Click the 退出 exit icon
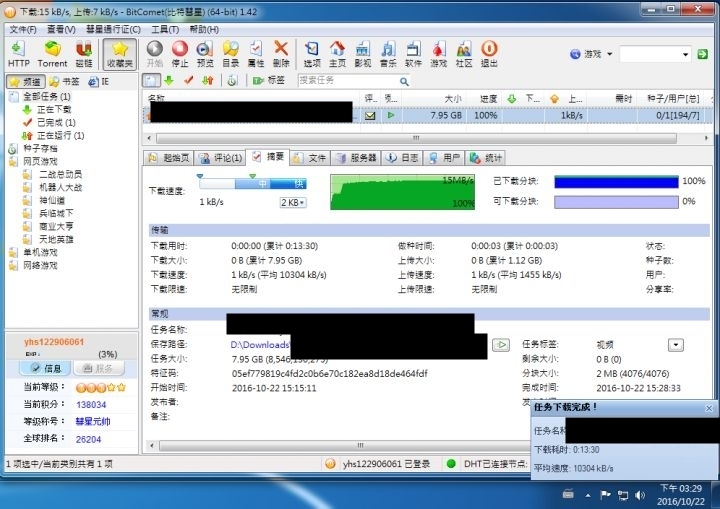The height and width of the screenshot is (509, 720). pos(489,54)
